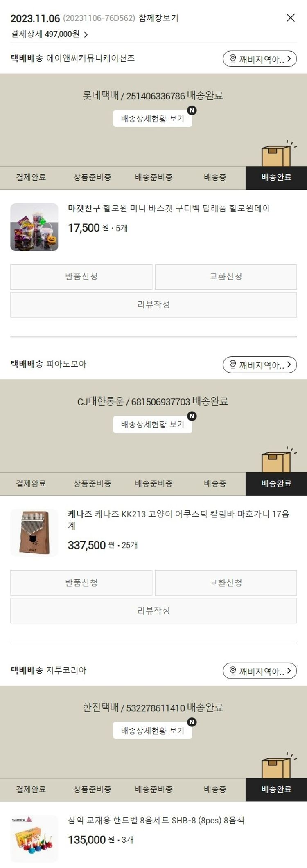Viewport: 307px width, 868px height.
Task: View CJ대한통운 delivery tracking details
Action: point(153,425)
